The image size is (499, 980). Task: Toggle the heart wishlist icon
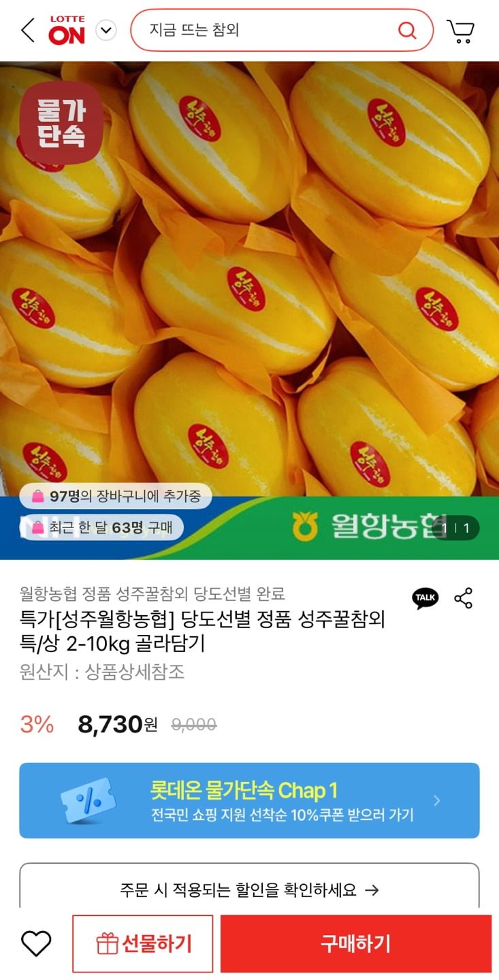(36, 944)
